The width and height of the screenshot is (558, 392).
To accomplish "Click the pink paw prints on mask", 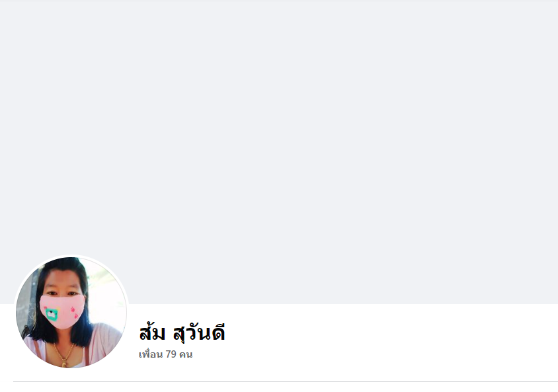I will pos(73,312).
